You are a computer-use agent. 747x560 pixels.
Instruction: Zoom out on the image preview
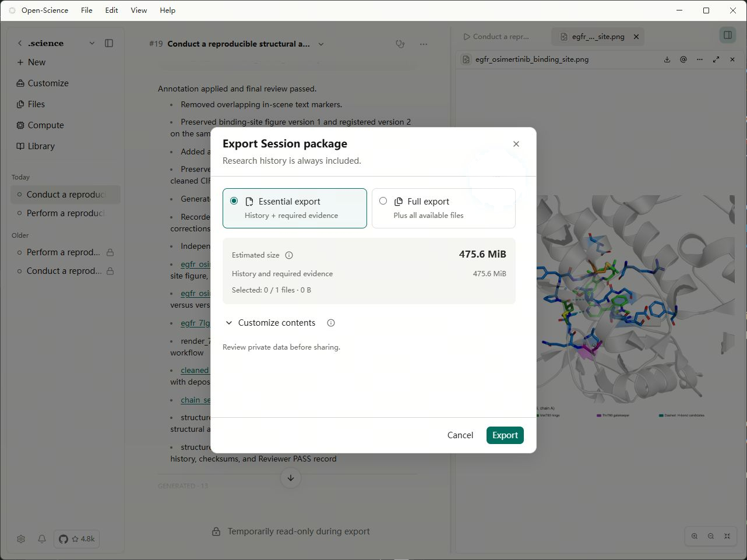(x=711, y=536)
